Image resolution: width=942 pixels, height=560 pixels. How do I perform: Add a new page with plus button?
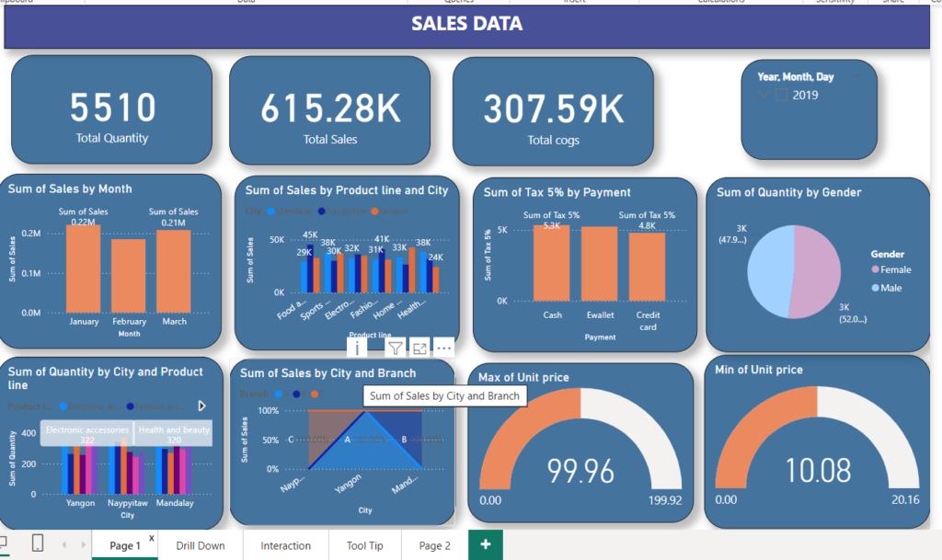(485, 545)
